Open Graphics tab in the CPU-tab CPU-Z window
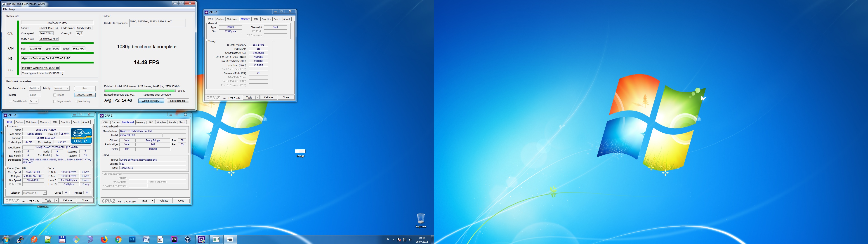Viewport: 868px width, 244px height. pos(65,122)
